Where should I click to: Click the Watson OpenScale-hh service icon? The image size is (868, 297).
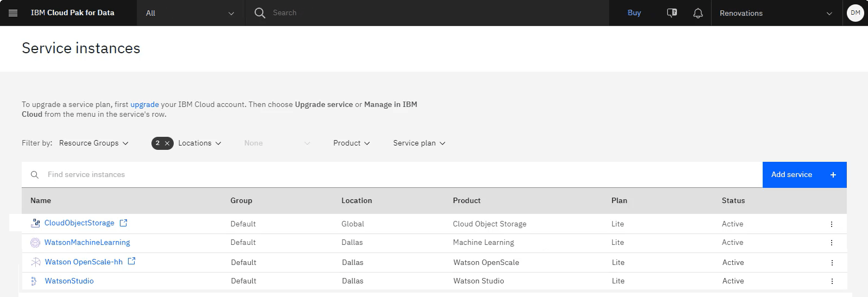coord(36,262)
